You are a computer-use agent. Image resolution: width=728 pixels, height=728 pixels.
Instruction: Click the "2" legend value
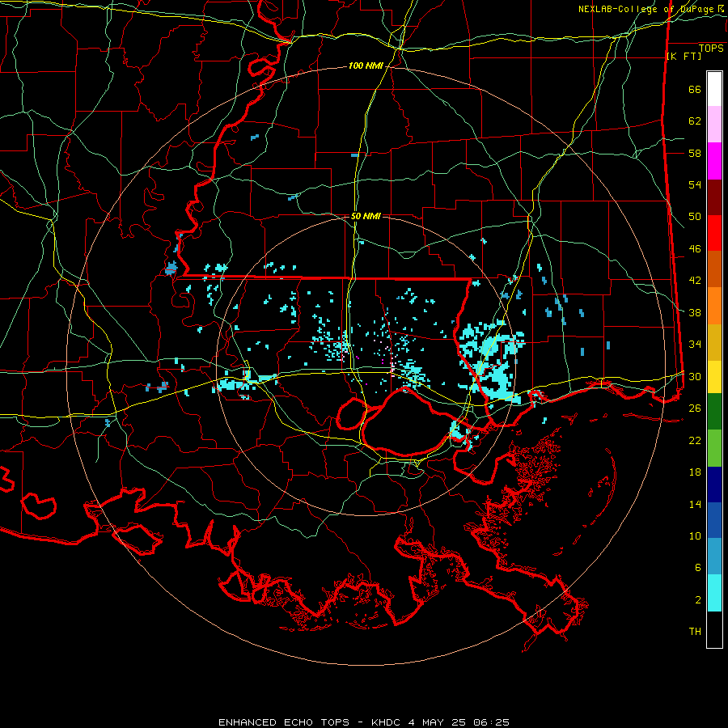[x=698, y=600]
